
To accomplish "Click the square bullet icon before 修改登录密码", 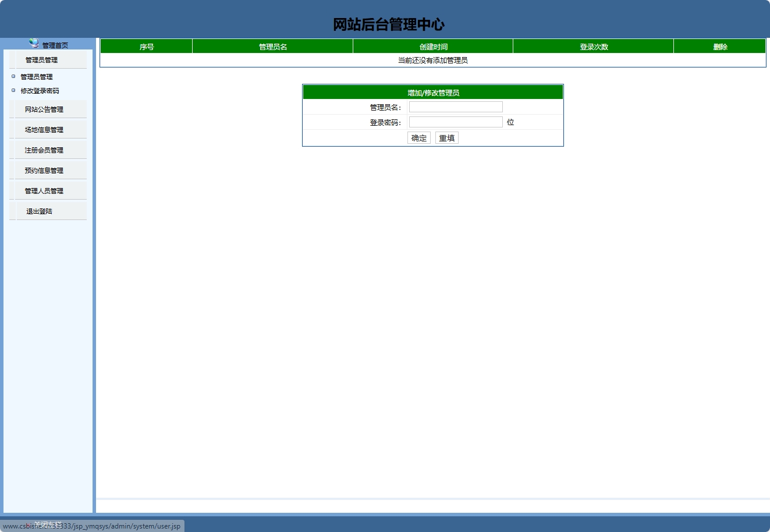I will click(13, 91).
